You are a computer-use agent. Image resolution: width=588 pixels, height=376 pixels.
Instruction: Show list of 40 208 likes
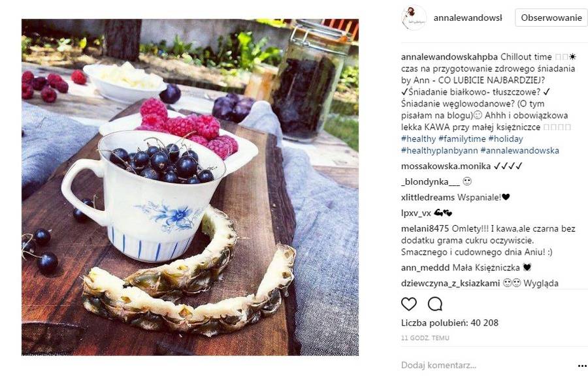449,323
